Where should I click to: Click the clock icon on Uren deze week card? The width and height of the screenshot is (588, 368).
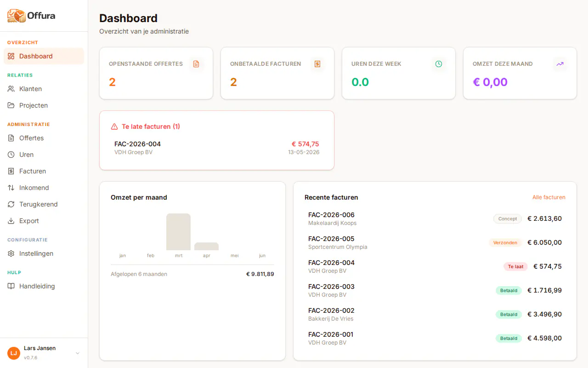[x=439, y=64]
